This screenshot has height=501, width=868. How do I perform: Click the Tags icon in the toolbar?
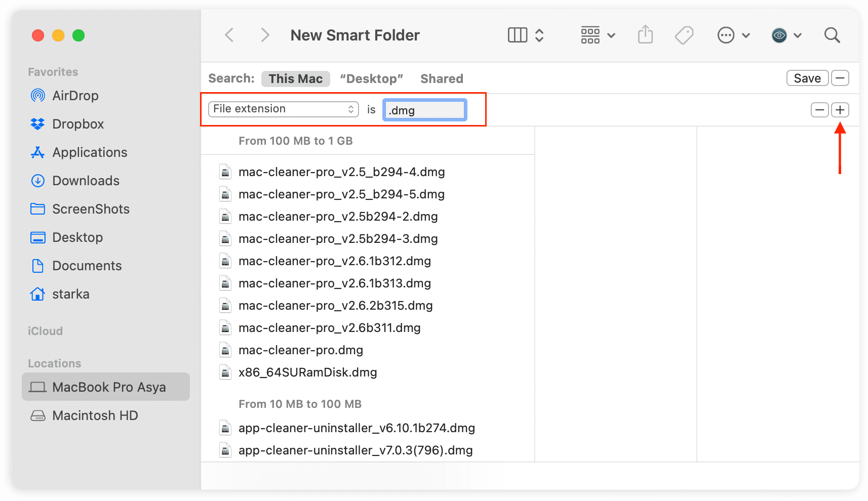click(684, 35)
